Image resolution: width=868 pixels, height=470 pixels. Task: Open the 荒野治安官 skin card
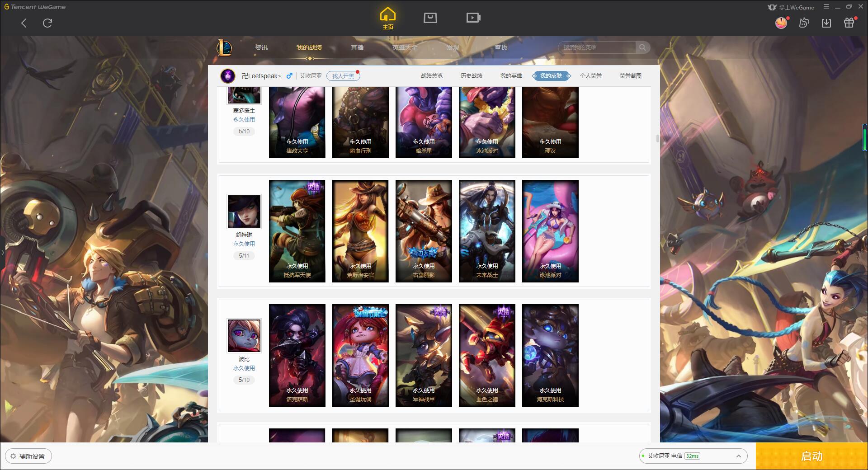click(360, 231)
